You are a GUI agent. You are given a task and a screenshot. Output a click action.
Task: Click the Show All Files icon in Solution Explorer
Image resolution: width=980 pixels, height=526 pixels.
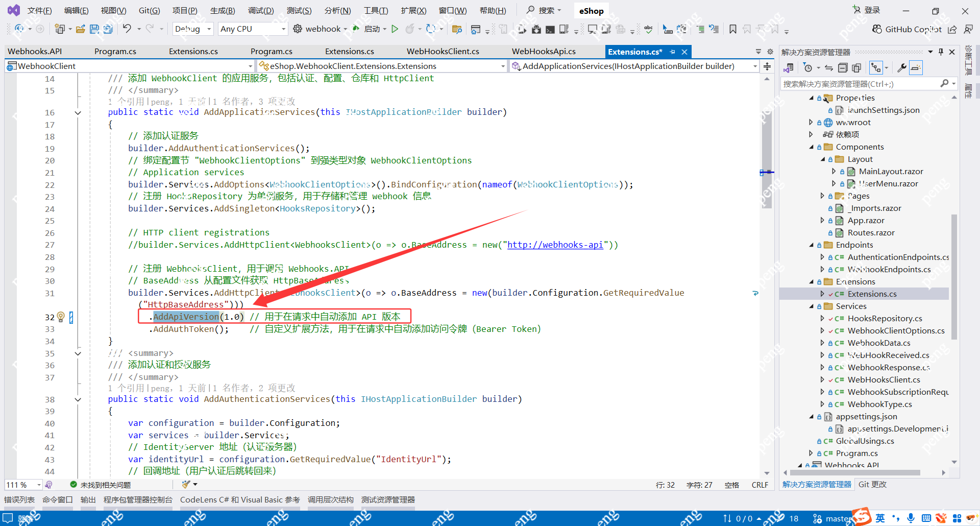[x=856, y=68]
